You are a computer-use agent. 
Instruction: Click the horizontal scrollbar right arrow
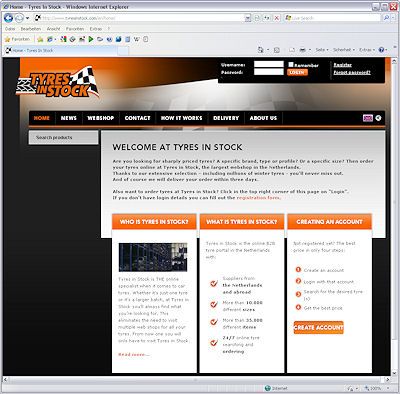[x=387, y=380]
